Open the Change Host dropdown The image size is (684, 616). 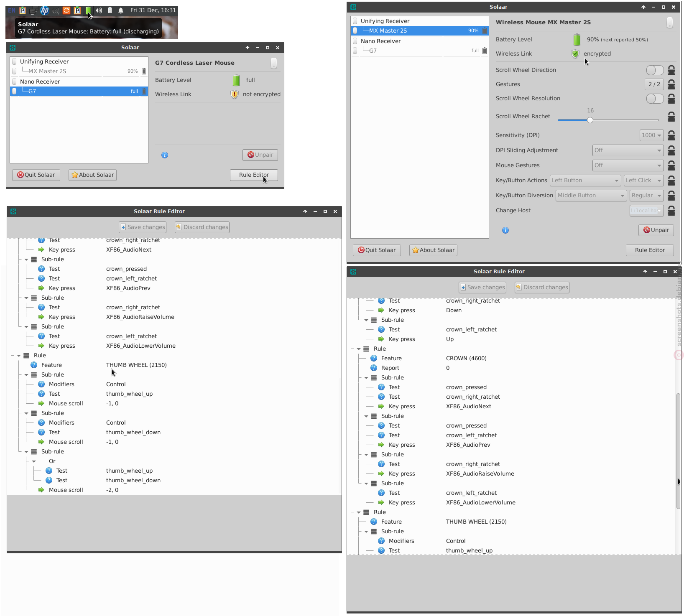(647, 210)
